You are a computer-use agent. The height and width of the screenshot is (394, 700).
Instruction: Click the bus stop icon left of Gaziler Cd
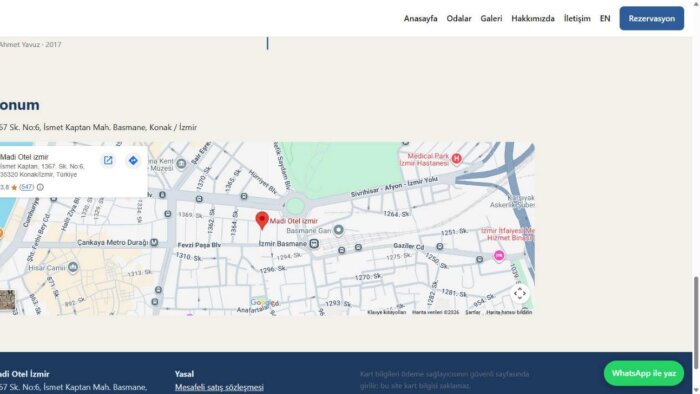click(358, 247)
